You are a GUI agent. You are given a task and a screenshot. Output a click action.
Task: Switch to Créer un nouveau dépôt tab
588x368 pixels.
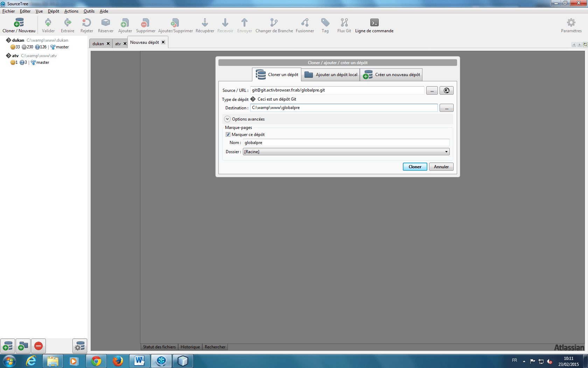pyautogui.click(x=391, y=75)
